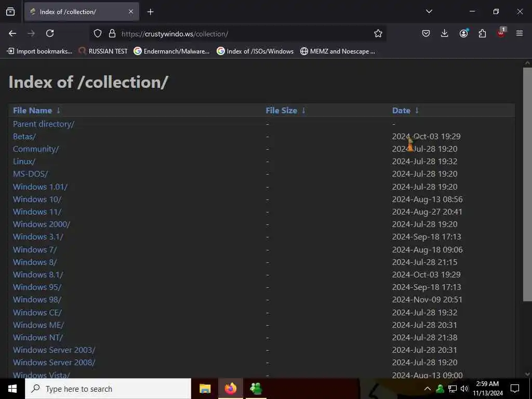Open File Explorer from taskbar
The width and height of the screenshot is (532, 399).
pyautogui.click(x=205, y=389)
